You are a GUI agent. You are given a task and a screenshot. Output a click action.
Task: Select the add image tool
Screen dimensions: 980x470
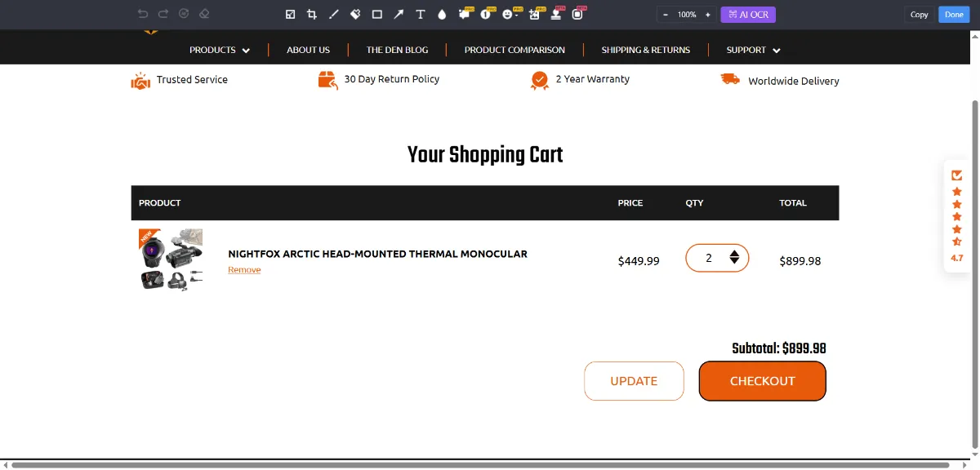(534, 14)
